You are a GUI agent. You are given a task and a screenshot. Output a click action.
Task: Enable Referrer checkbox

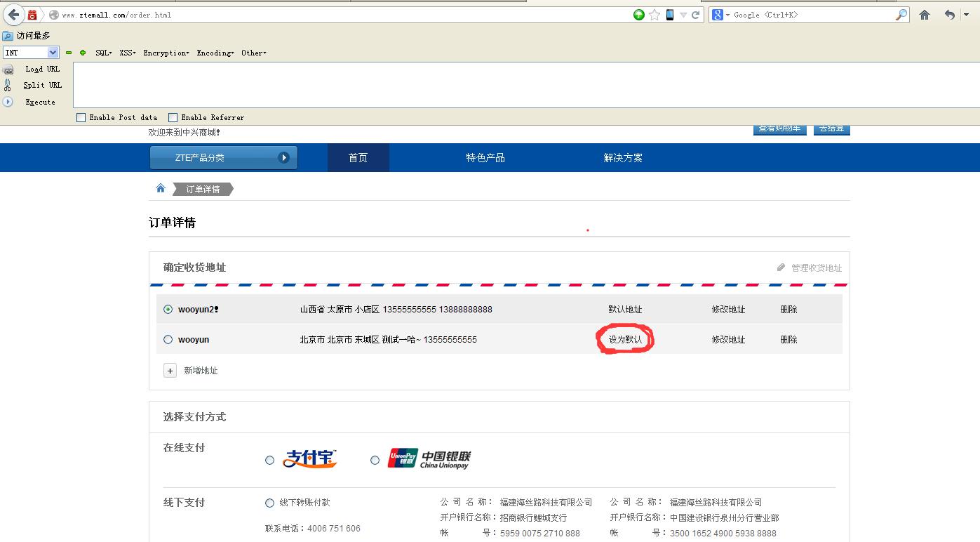(x=173, y=117)
